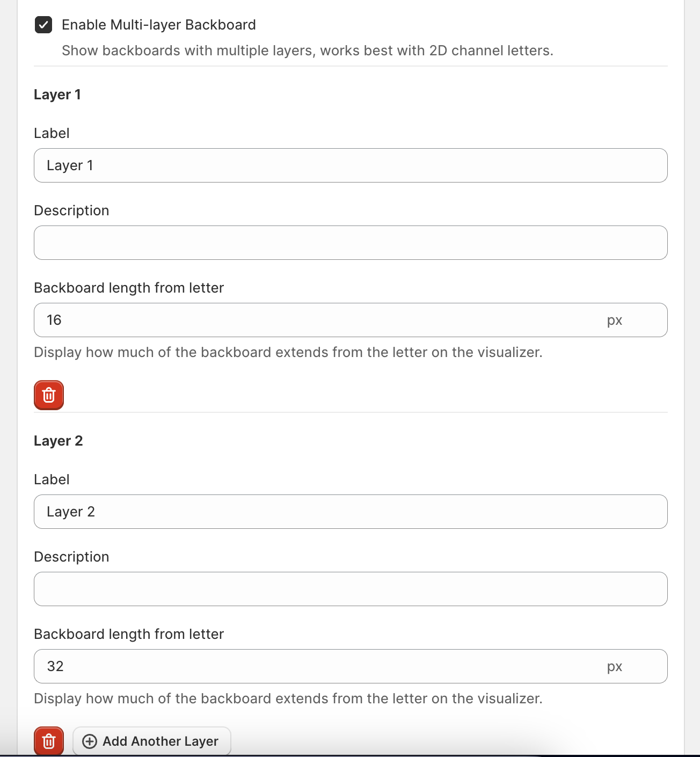700x757 pixels.
Task: Select the Layer 2 backboard length field showing 32
Action: (317, 666)
